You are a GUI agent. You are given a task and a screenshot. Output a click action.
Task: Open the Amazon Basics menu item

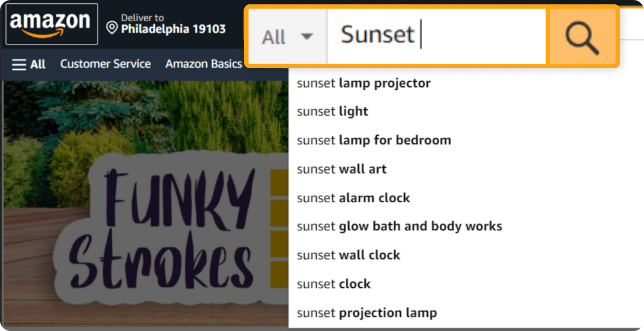(x=203, y=64)
